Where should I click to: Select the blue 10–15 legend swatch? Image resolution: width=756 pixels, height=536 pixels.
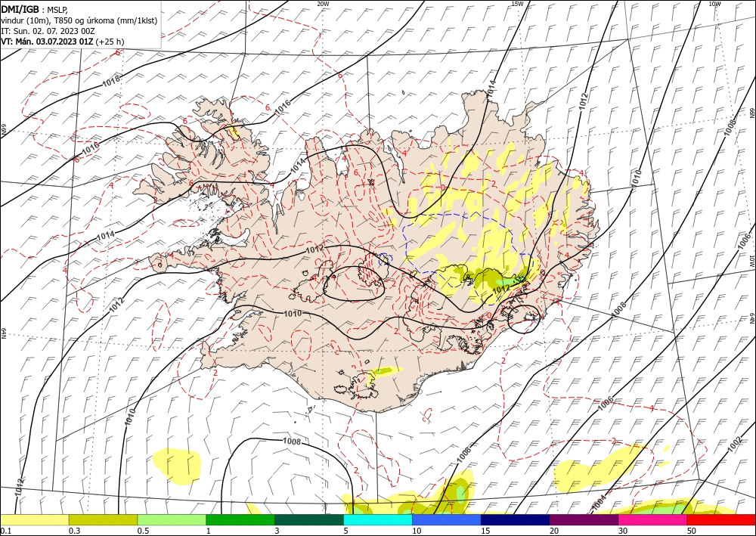point(447,519)
